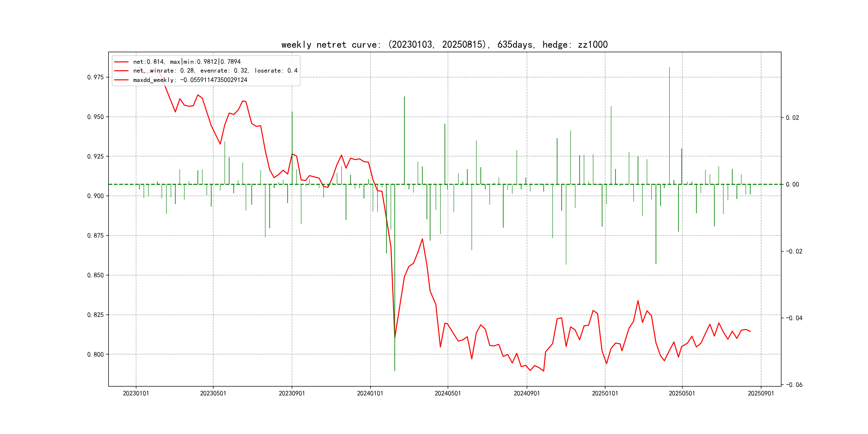Click the x-axis label 20230901
868x434 pixels.
pyautogui.click(x=292, y=394)
